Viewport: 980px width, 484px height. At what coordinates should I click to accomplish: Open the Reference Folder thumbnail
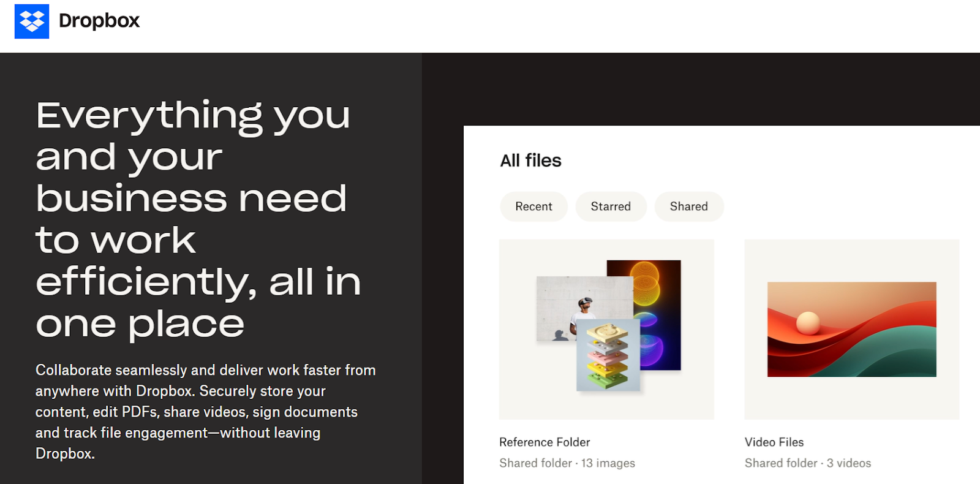click(x=606, y=329)
